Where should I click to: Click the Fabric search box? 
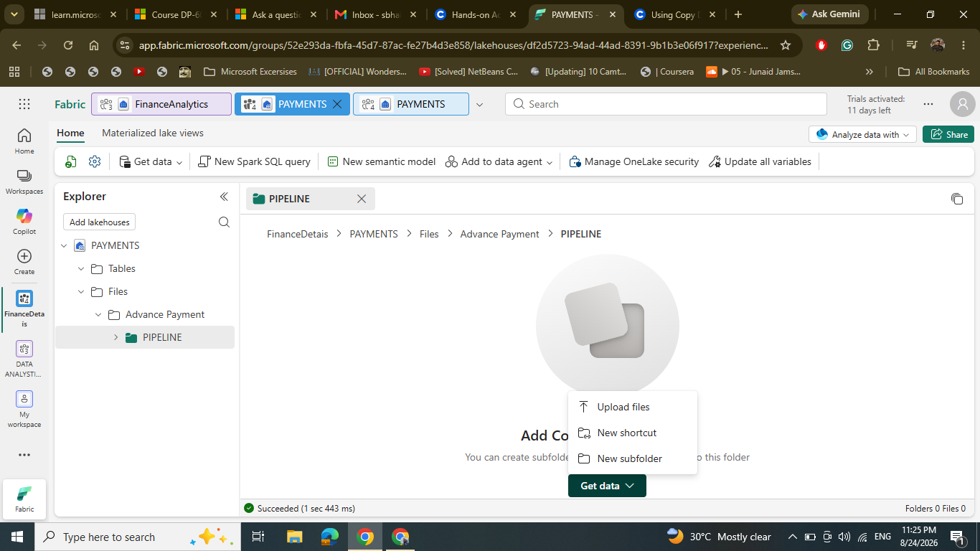[x=666, y=104]
